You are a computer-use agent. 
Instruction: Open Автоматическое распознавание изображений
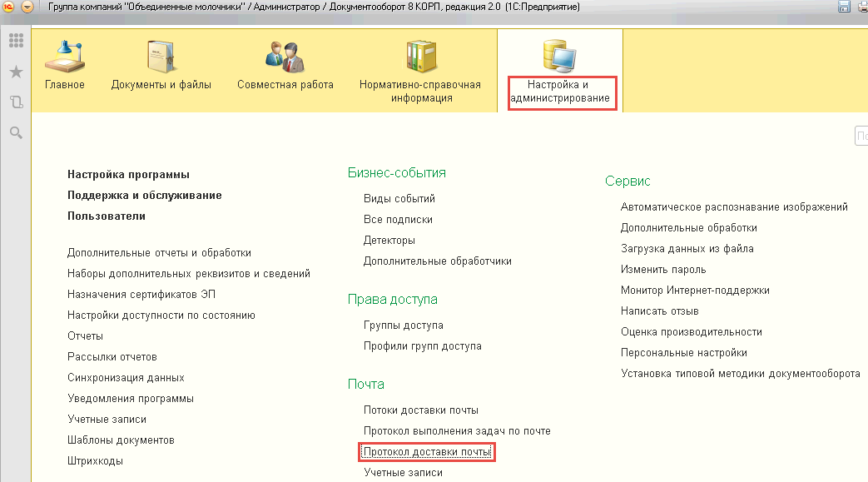pyautogui.click(x=734, y=207)
